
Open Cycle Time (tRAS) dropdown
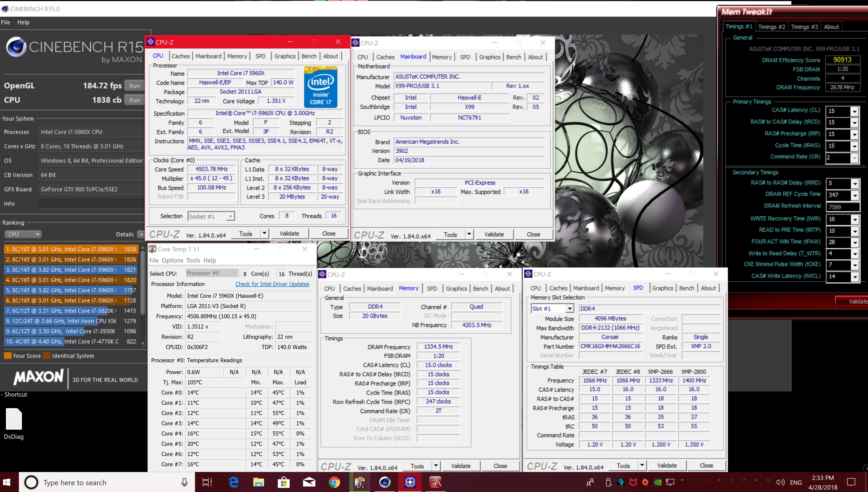[854, 146]
